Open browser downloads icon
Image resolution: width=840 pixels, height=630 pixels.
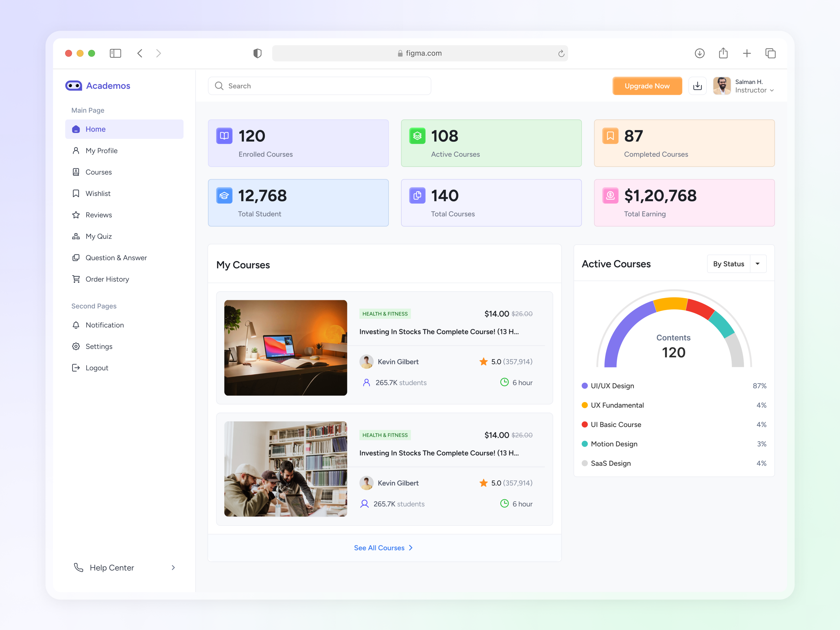pos(700,53)
